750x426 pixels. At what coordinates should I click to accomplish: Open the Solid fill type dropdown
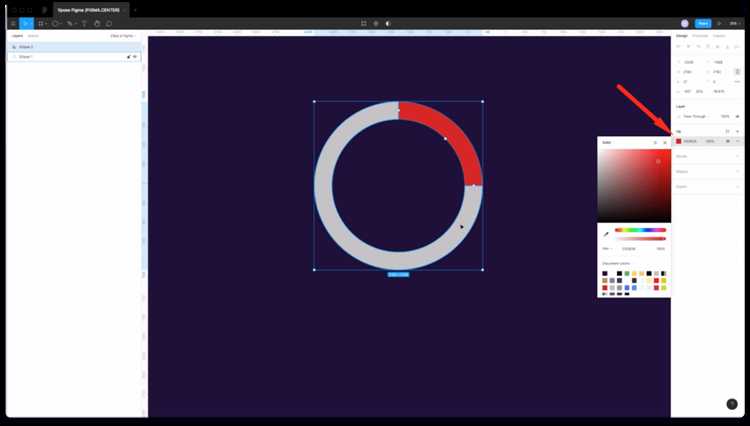coord(607,142)
